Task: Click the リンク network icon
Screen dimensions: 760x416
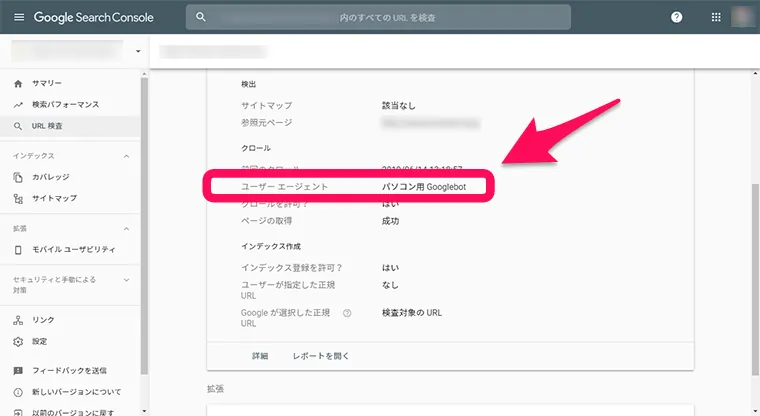Action: (x=18, y=320)
